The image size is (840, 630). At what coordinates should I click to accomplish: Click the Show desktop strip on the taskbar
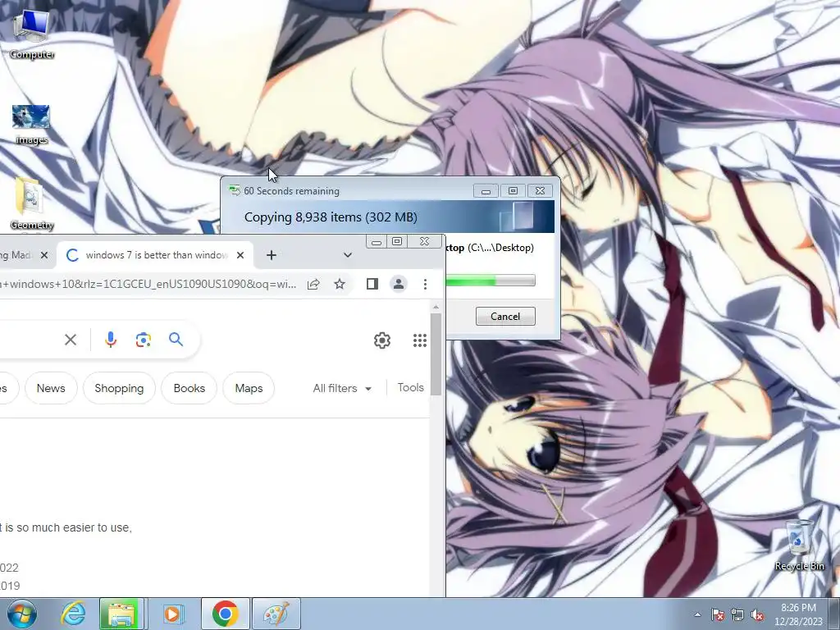(835, 614)
